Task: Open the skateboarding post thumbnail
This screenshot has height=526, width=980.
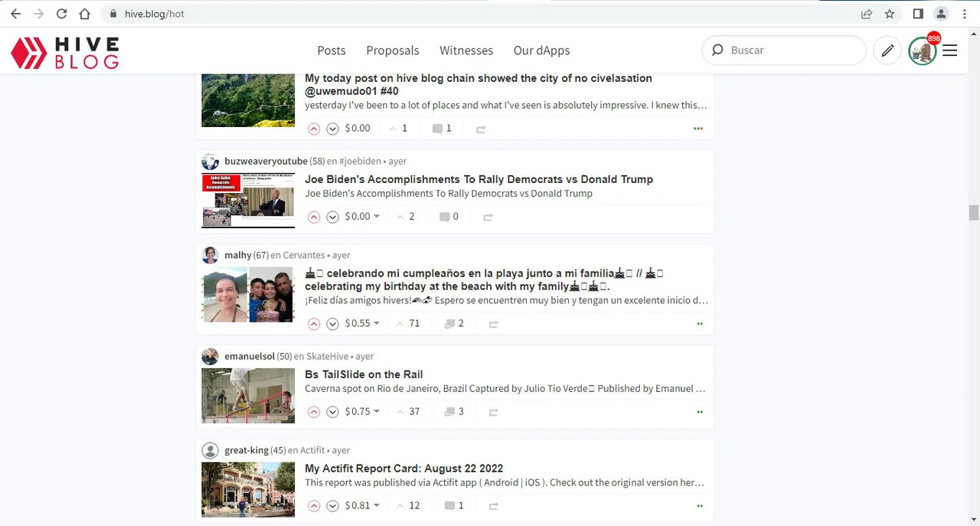Action: click(248, 396)
